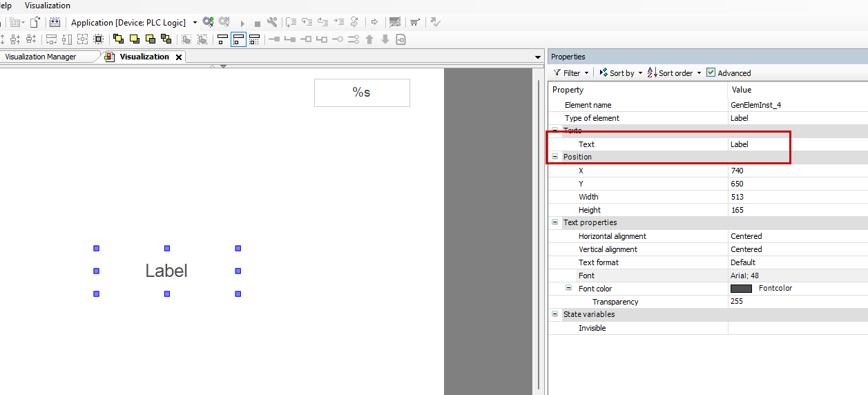Select the Visualization editor tab
The width and height of the screenshot is (868, 395).
[x=144, y=57]
